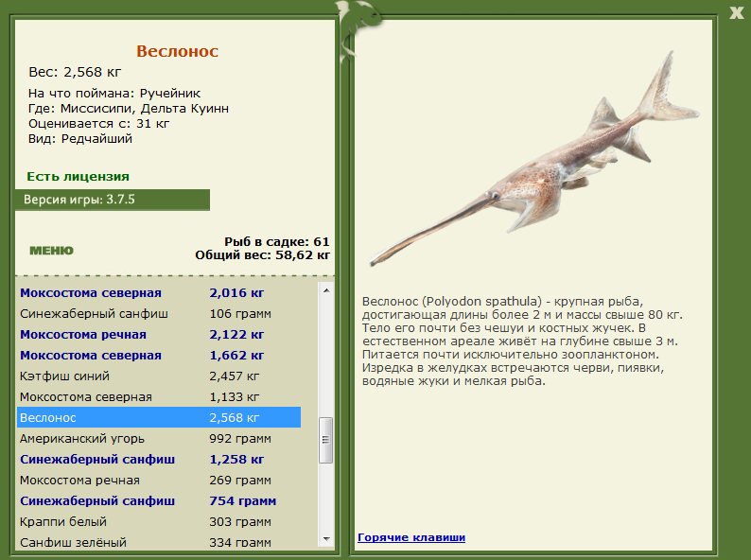Click the Версия игры: 3.7.5 bar
Screen dimensions: 751x560
113,200
